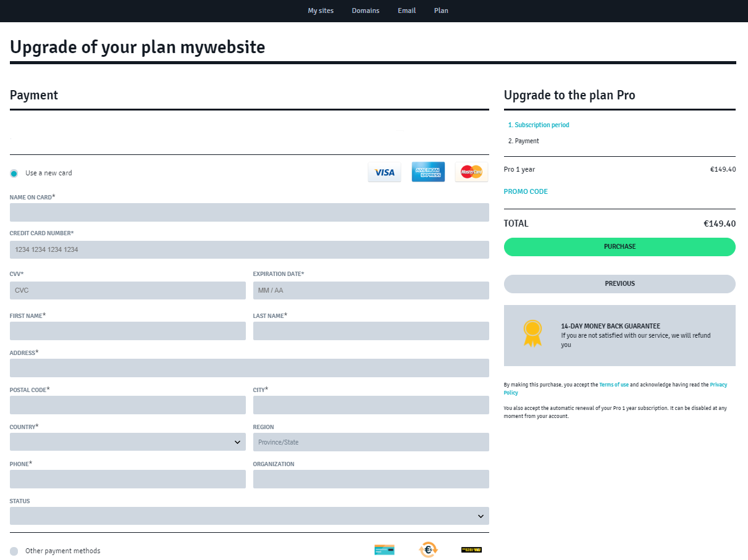Focus the First name field
This screenshot has width=748, height=560.
pos(128,331)
